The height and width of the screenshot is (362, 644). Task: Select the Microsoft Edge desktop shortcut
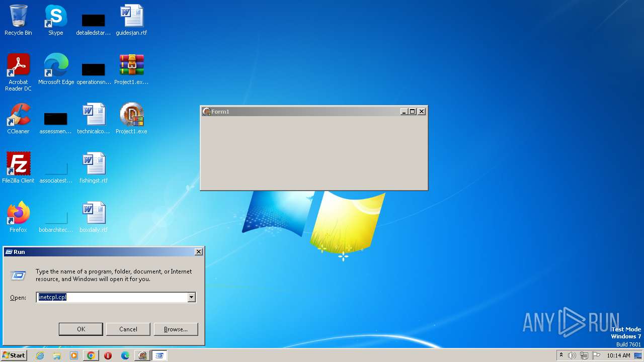56,69
